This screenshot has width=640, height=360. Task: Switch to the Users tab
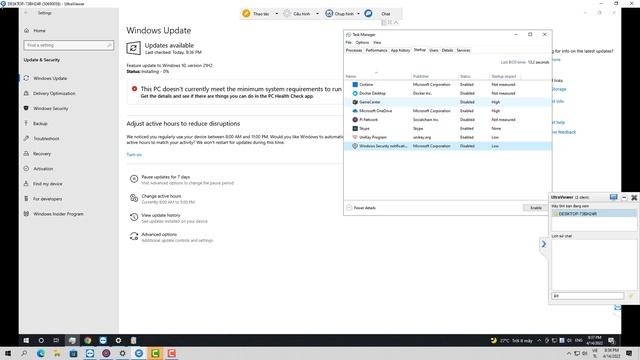(x=433, y=50)
